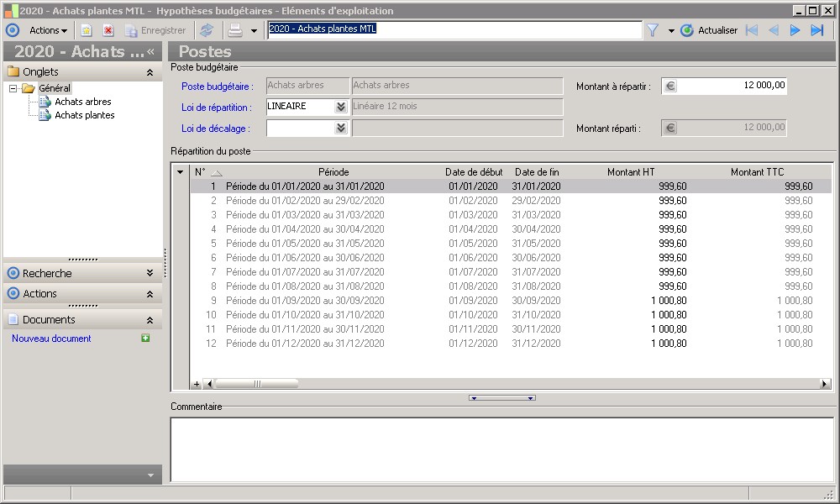This screenshot has height=504, width=840.
Task: Expand the Recherche panel
Action: coord(150,273)
